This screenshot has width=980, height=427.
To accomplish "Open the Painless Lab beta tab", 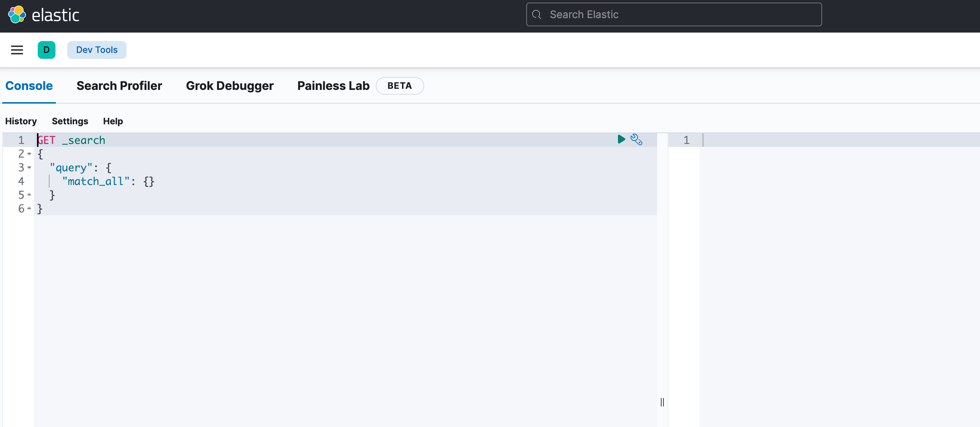I will click(x=332, y=85).
